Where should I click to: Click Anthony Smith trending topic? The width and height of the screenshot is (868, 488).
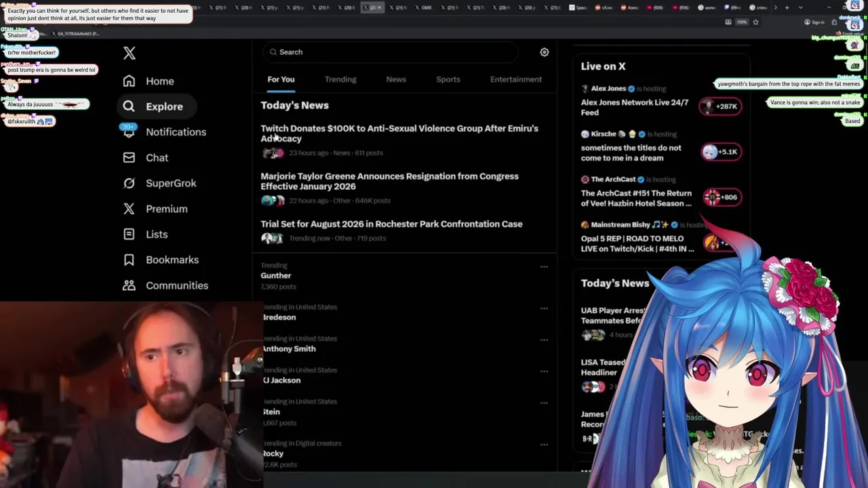(289, 348)
